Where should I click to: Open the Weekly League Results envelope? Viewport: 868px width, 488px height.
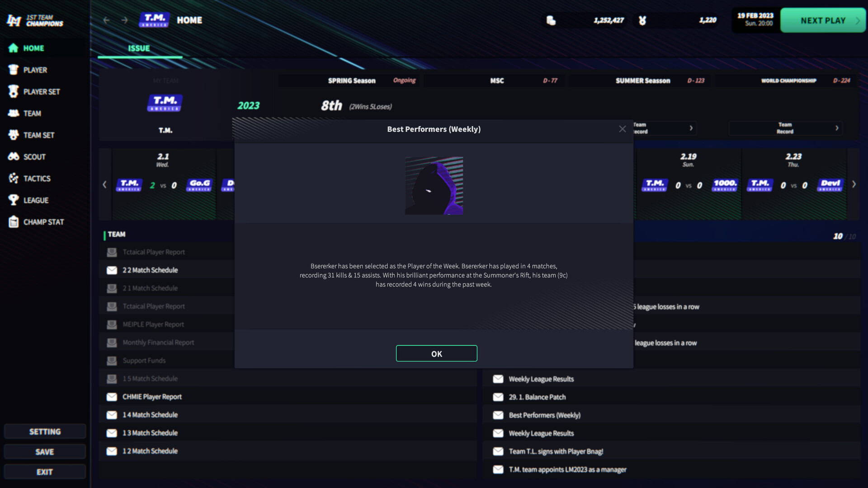tap(498, 379)
